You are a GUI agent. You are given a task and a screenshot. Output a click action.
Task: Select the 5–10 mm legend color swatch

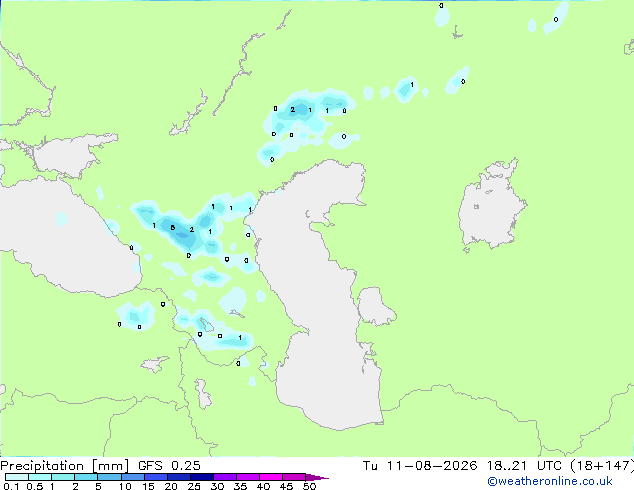109,477
